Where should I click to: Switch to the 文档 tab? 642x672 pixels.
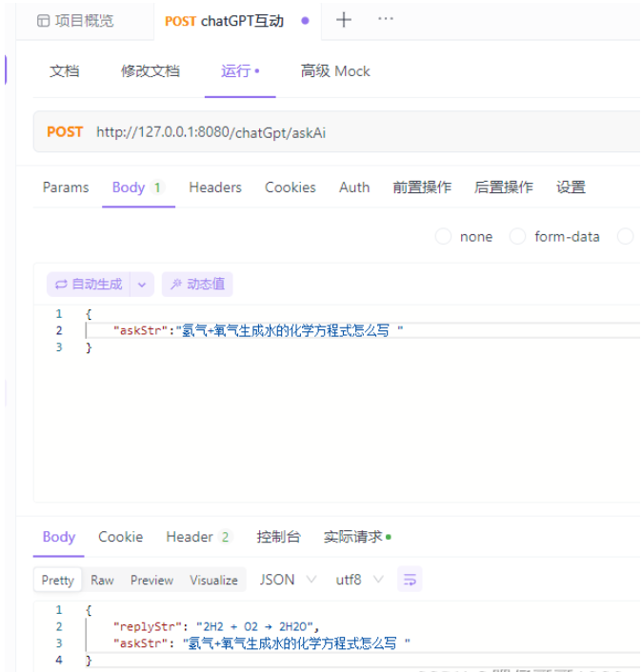pos(65,71)
